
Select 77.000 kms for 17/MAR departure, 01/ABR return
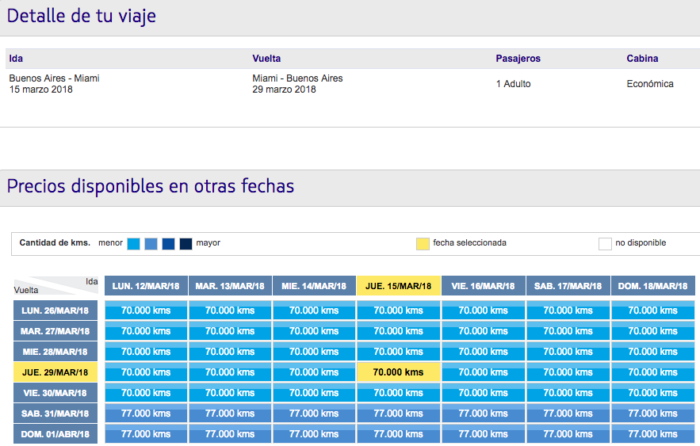click(567, 434)
